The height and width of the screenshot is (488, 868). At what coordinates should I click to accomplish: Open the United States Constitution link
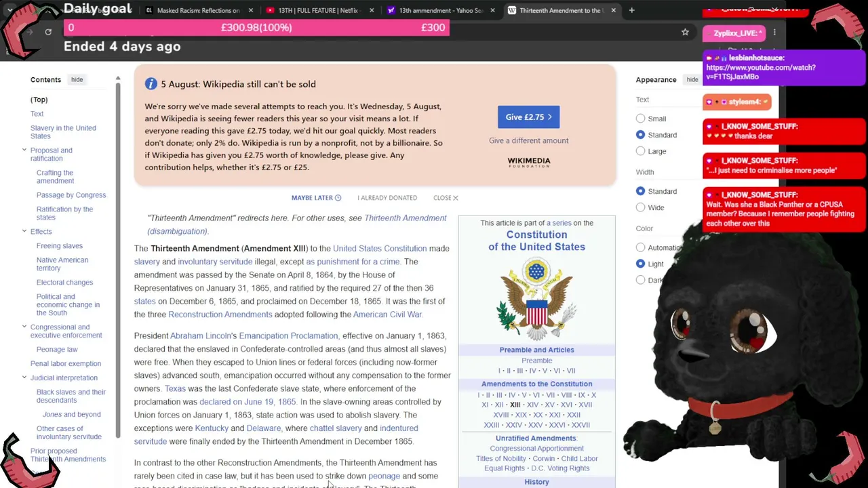pos(380,249)
